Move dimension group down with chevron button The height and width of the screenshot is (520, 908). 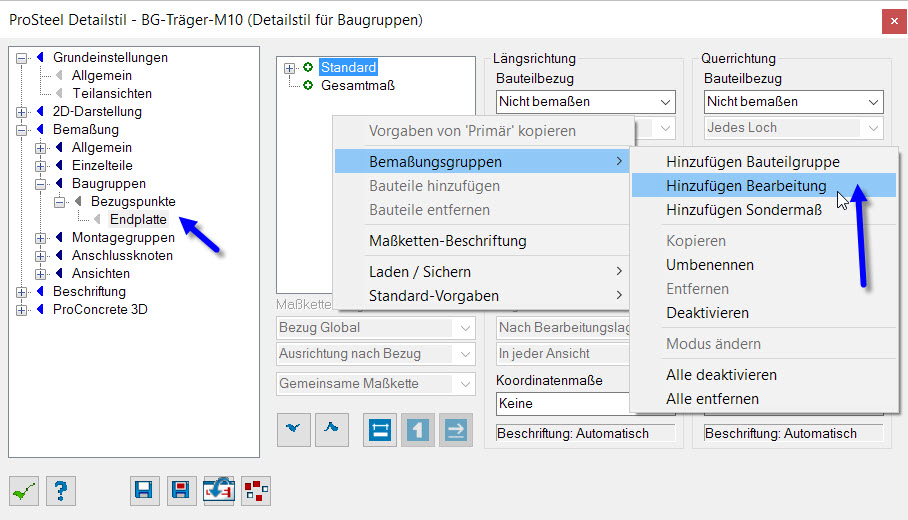tap(294, 430)
